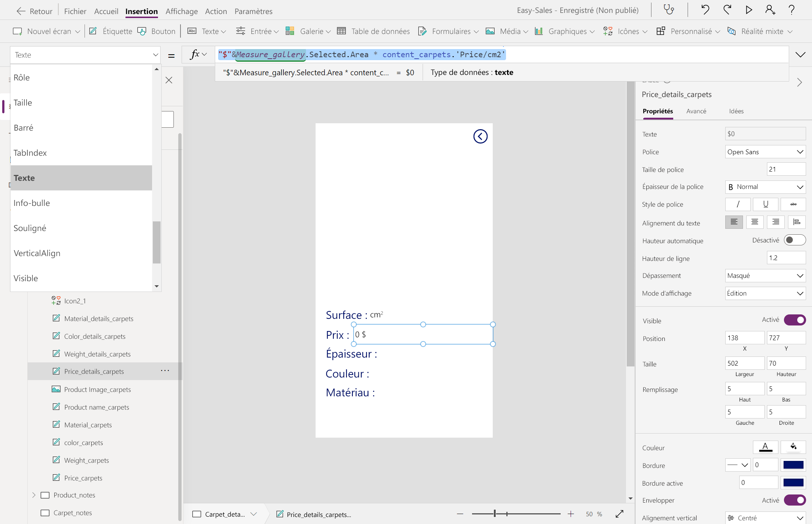812x524 pixels.
Task: Open the property selector dropdown
Action: pyautogui.click(x=85, y=55)
